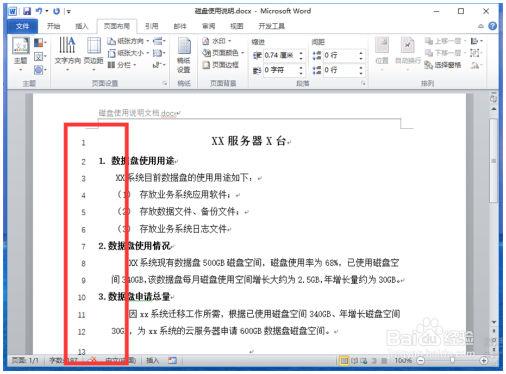506x374 pixels.
Task: Open the File (文件) tab
Action: pyautogui.click(x=23, y=26)
